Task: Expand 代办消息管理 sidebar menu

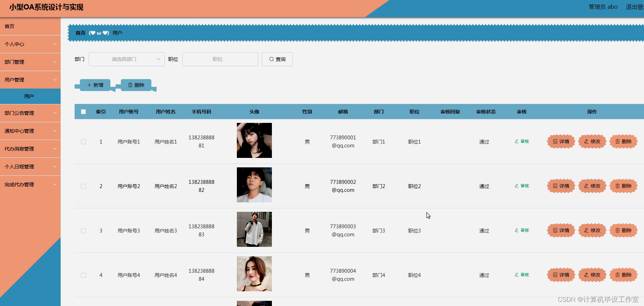Action: [x=30, y=149]
